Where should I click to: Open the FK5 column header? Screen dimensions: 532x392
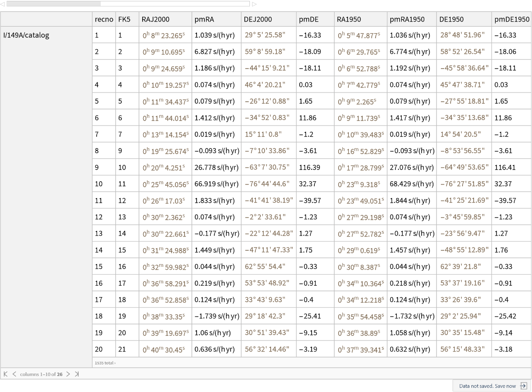coord(124,19)
